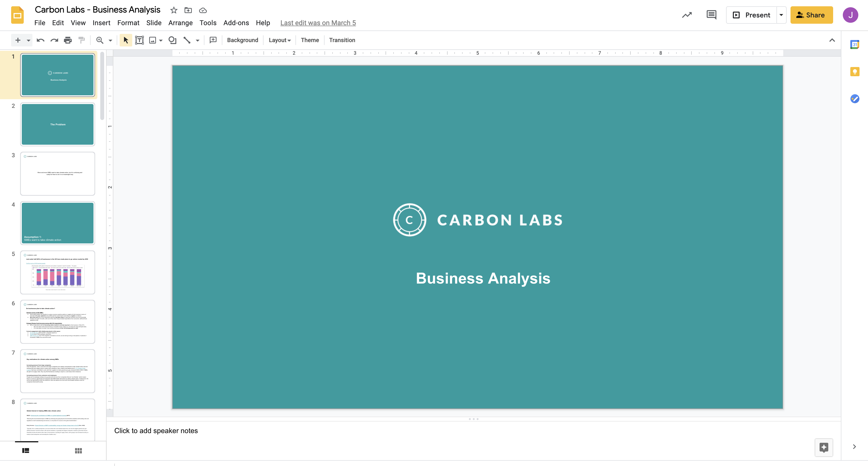Click the Transition button
Image resolution: width=868 pixels, height=466 pixels.
coord(342,40)
